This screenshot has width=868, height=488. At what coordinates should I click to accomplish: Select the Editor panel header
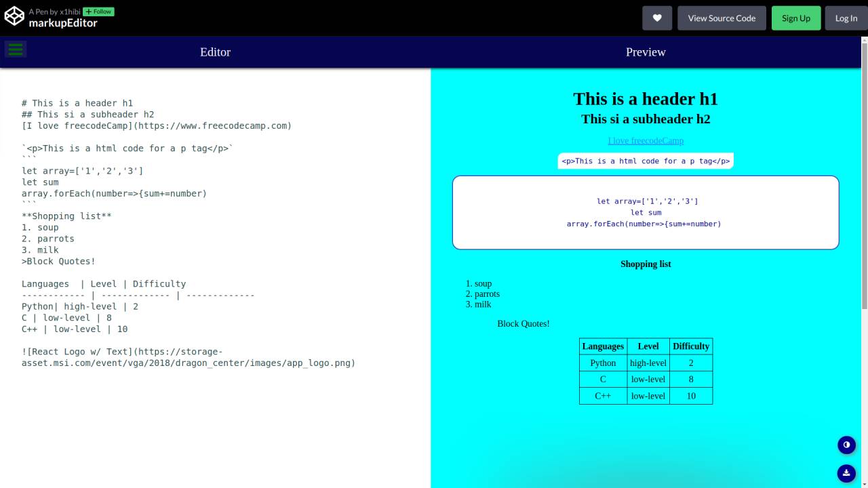tap(215, 52)
